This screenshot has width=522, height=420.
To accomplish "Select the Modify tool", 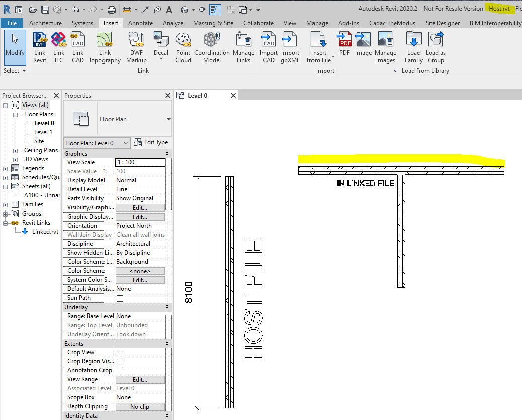I will tap(15, 47).
